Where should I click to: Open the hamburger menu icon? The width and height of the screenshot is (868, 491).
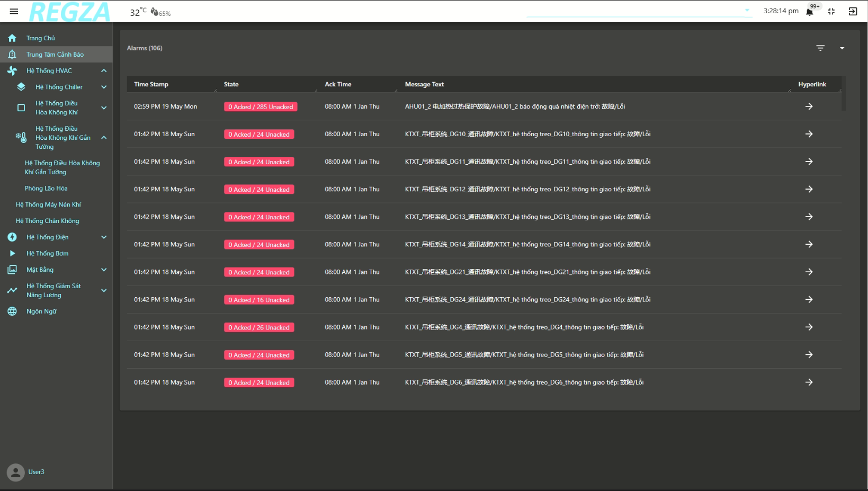14,11
